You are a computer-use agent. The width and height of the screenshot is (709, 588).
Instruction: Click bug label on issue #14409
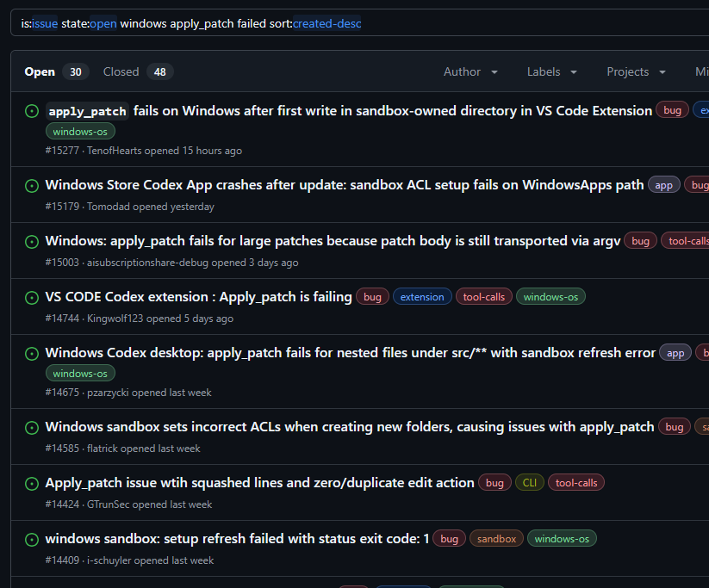(449, 539)
